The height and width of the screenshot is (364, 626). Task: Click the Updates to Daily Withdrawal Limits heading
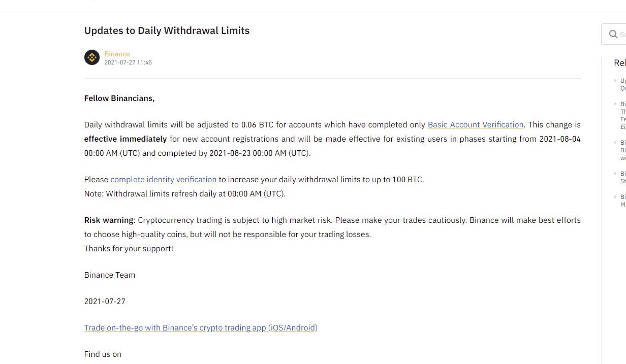pos(167,30)
